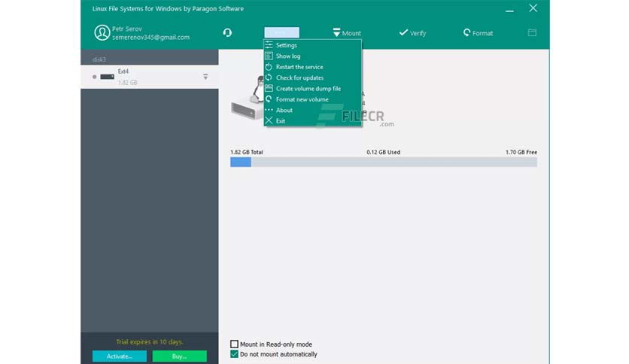
Task: Select Restart the service menu entry
Action: (x=312, y=67)
